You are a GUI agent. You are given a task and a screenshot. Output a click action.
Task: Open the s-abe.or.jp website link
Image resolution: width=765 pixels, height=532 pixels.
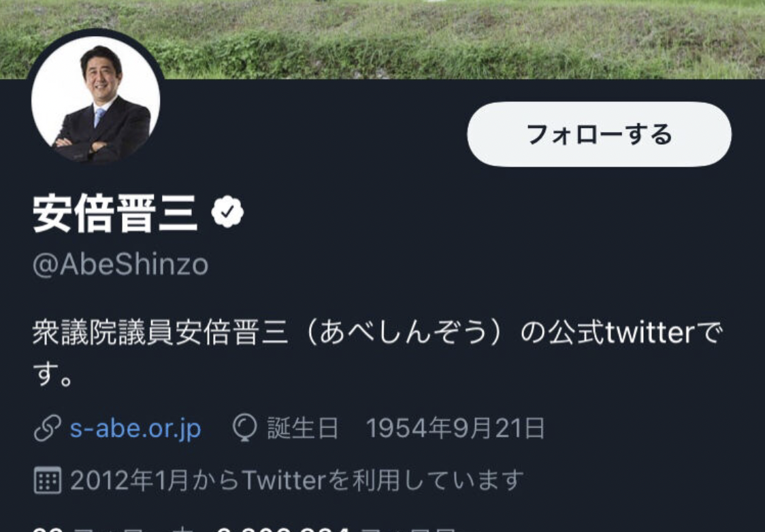pyautogui.click(x=135, y=429)
